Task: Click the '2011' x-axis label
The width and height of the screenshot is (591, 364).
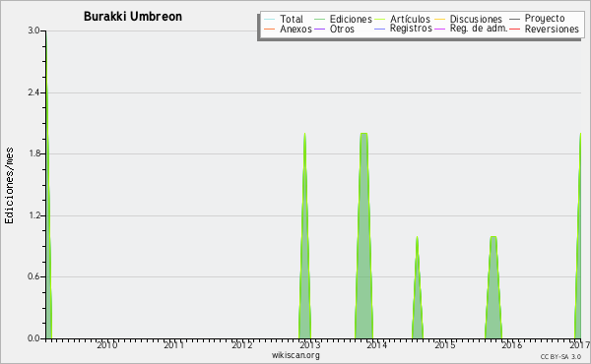Action: coord(173,344)
